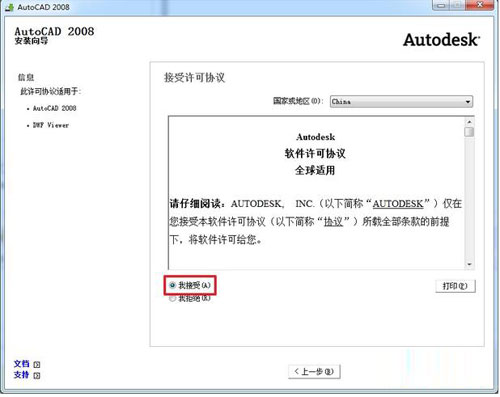Click the 接受许可协议 page heading
The image size is (500, 397).
click(x=194, y=78)
